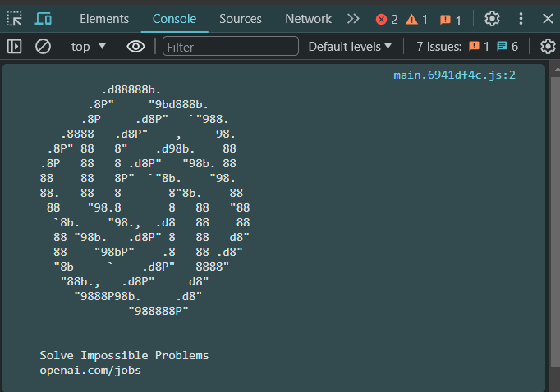Open console settings gear icon
The image size is (560, 392).
(548, 47)
